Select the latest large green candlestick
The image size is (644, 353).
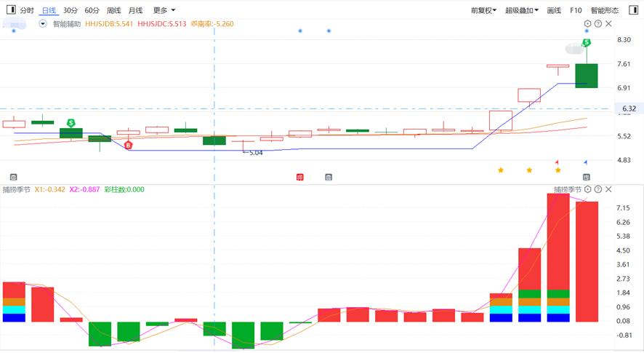pyautogui.click(x=587, y=76)
